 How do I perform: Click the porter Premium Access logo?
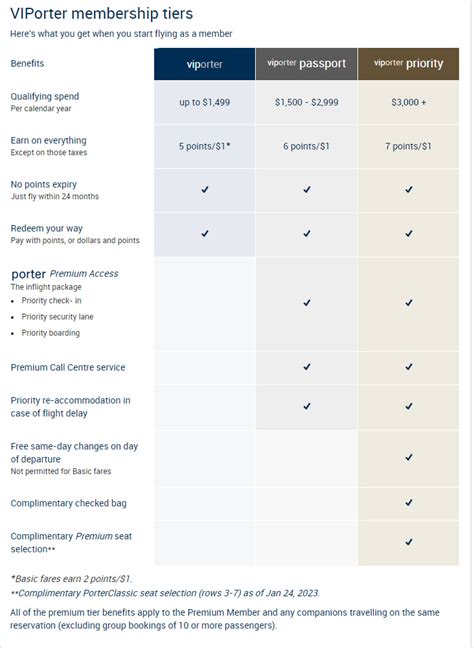click(x=64, y=274)
